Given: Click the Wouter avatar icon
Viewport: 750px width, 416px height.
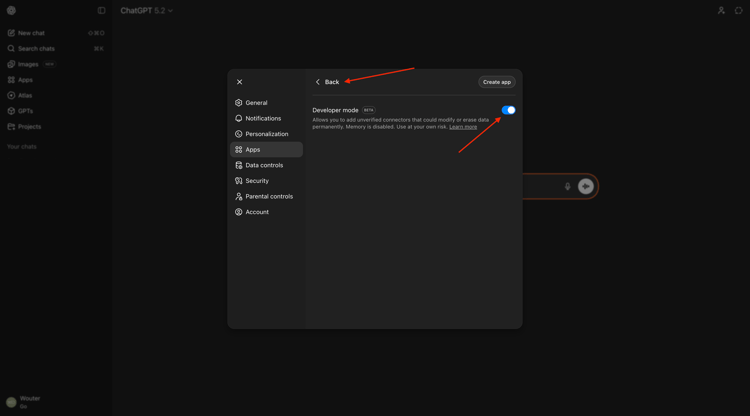Looking at the screenshot, I should (x=11, y=402).
